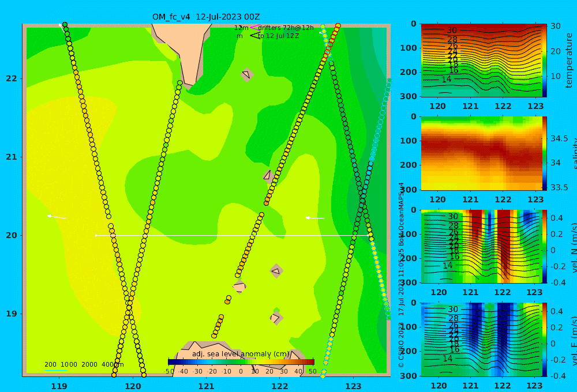The image size is (577, 392).
Task: Click depth tick 300 on salinity panel
Action: [409, 190]
